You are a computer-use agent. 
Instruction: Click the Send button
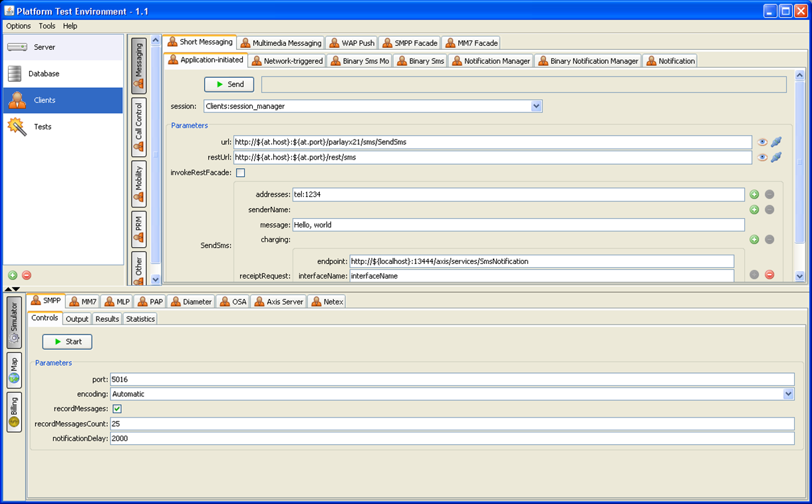pos(229,84)
